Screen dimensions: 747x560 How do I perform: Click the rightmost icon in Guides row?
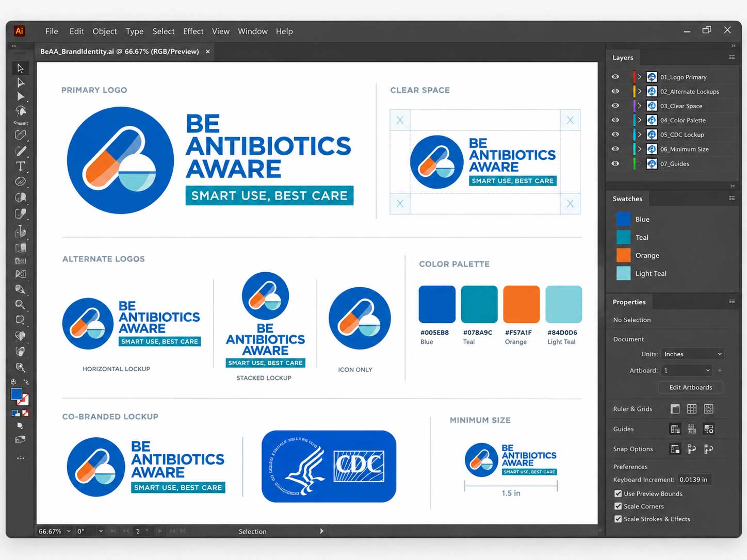tap(709, 429)
